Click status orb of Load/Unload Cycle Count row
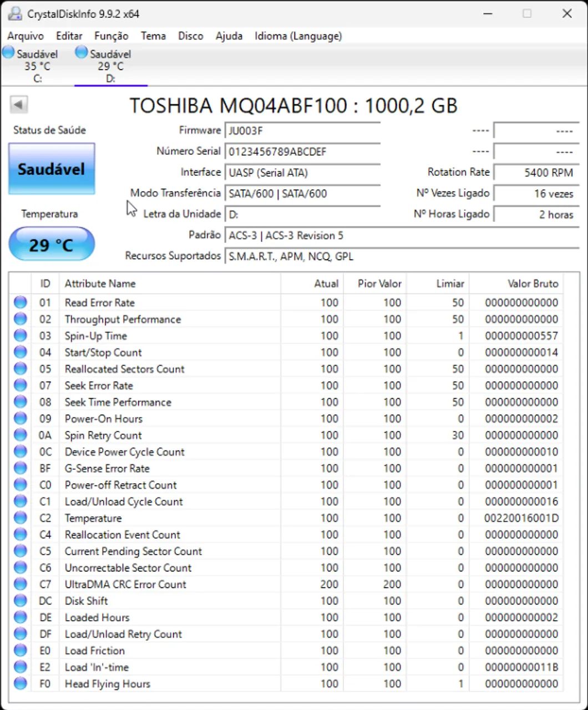 [x=21, y=501]
